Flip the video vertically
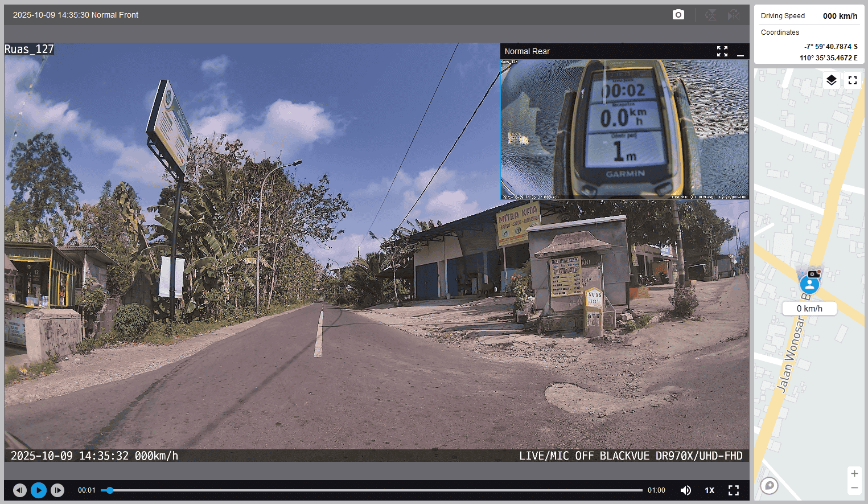Image resolution: width=868 pixels, height=504 pixels. tap(711, 15)
